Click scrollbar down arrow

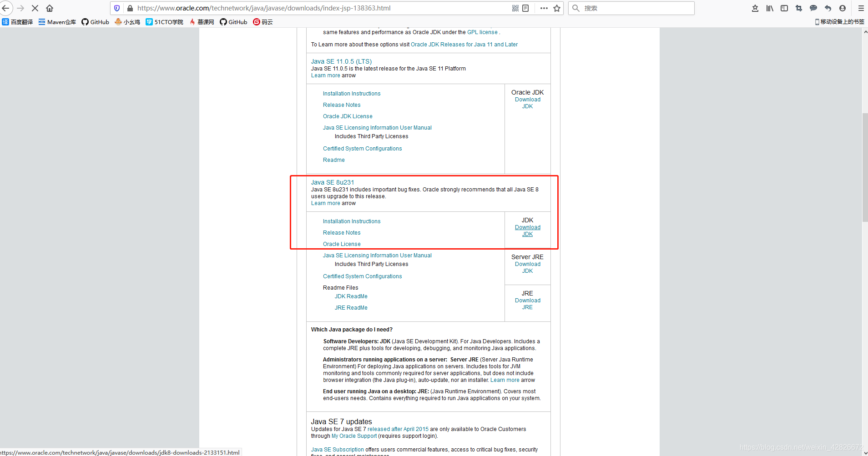(865, 452)
